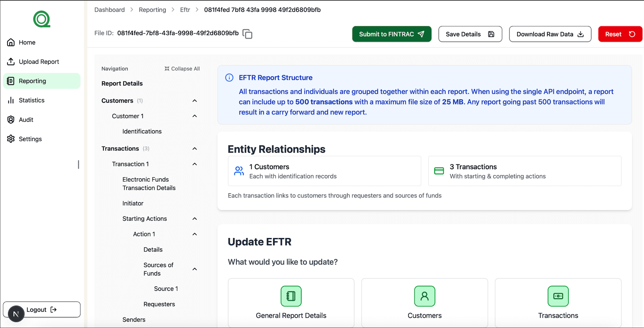Collapse the Customers navigation section

(194, 100)
